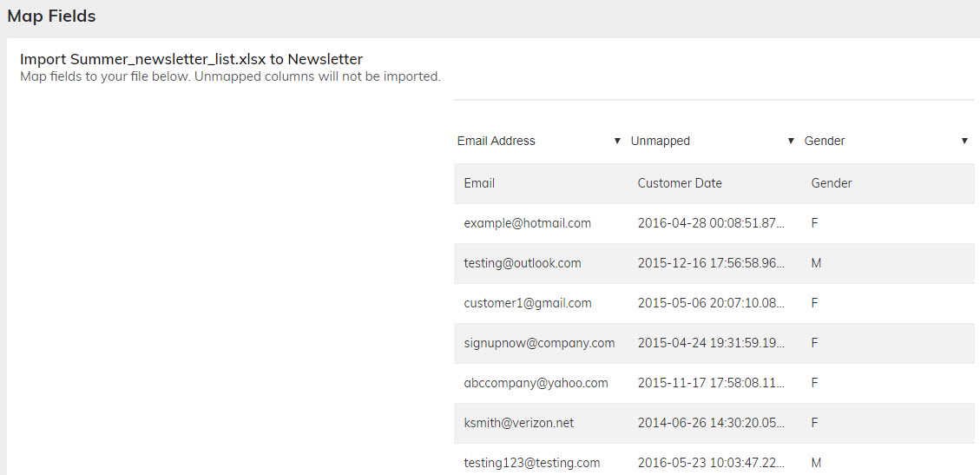This screenshot has width=980, height=475.
Task: Click the Map Fields page heading
Action: coord(51,16)
